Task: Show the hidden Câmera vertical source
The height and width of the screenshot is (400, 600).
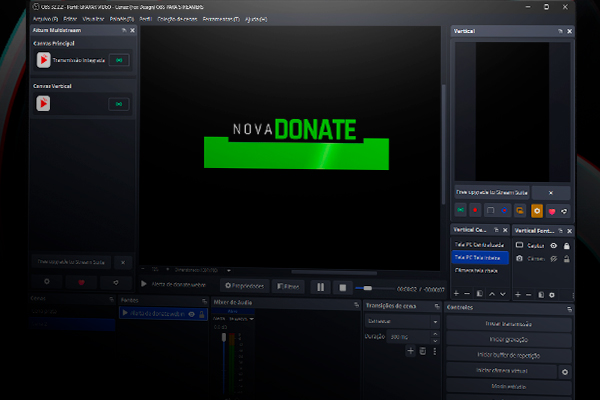Action: 554,259
